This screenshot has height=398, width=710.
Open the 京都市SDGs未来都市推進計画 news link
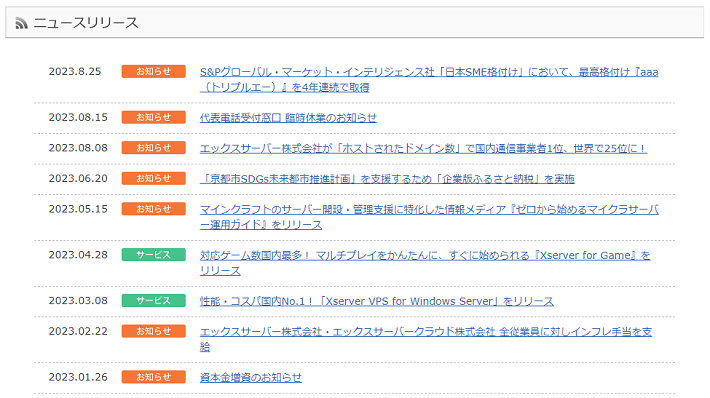point(387,179)
